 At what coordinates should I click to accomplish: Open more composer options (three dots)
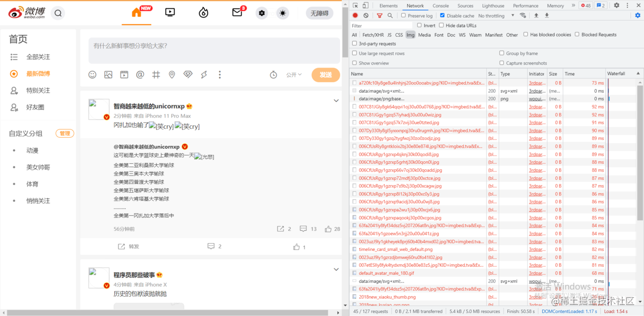[x=220, y=75]
